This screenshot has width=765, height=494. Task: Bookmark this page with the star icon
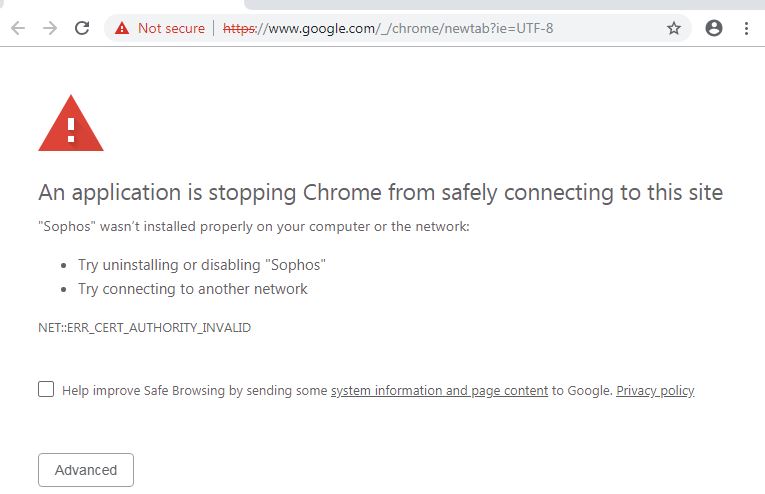(x=674, y=28)
